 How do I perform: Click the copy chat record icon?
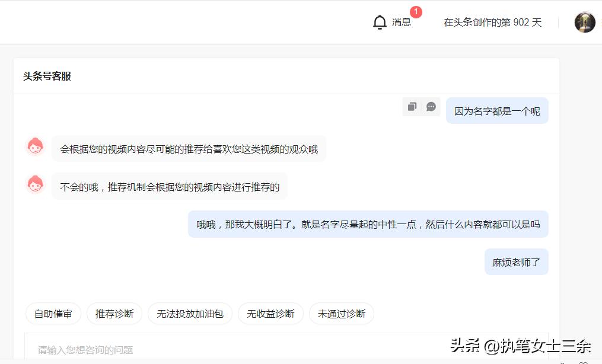click(x=413, y=107)
